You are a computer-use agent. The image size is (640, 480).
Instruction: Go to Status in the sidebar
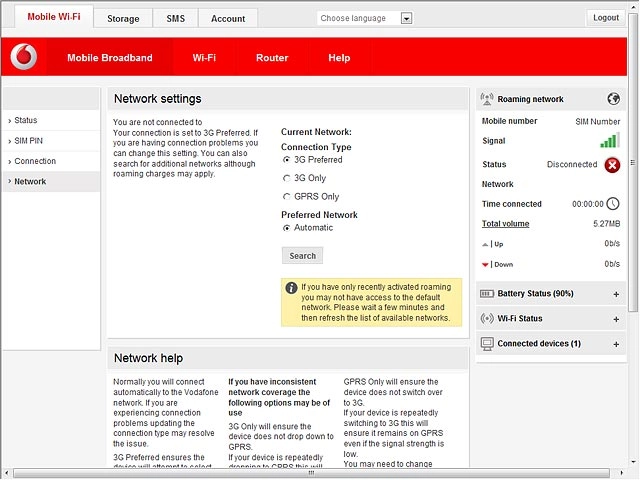coord(51,120)
